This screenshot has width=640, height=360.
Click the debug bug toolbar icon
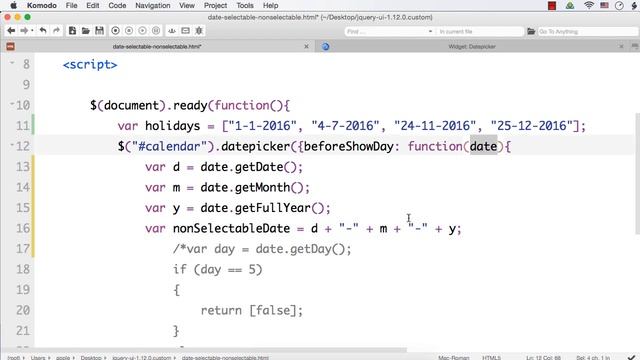pos(199,31)
